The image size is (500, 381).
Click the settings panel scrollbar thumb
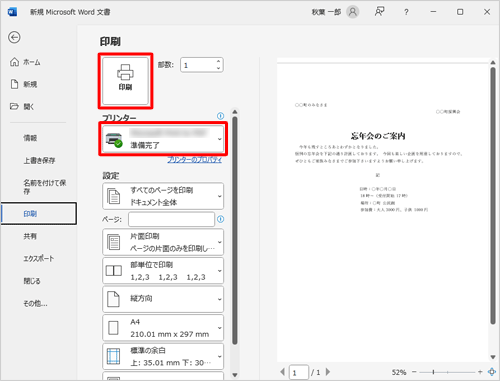(x=235, y=230)
